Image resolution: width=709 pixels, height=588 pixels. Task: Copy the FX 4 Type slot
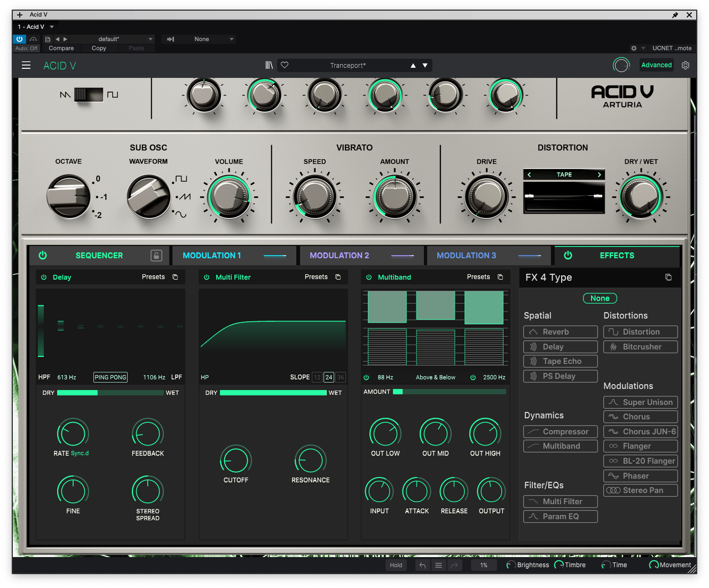(668, 277)
